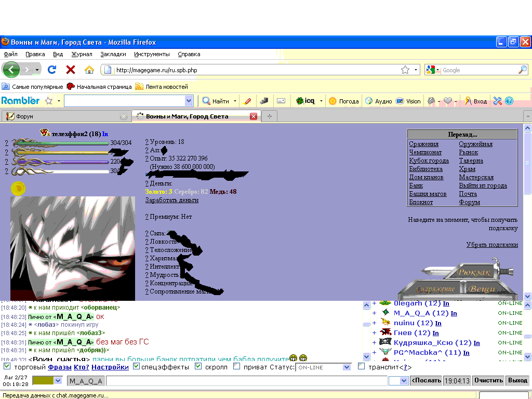Click the chat message input field
Screen dimensions: 532x399
247,381
